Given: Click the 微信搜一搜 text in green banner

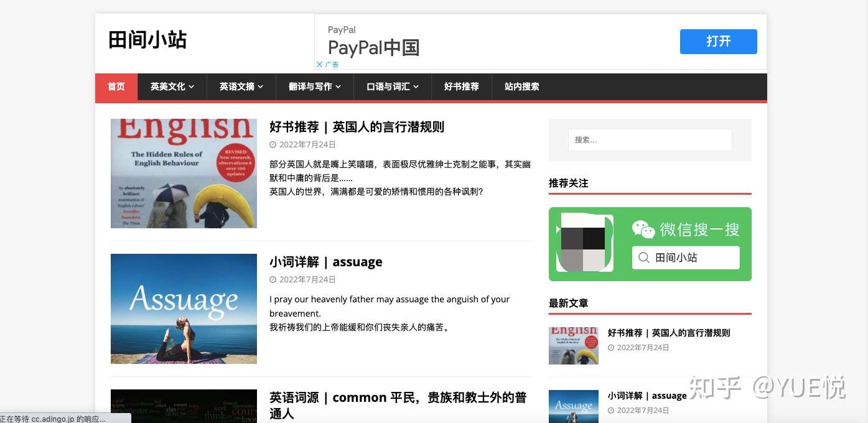Looking at the screenshot, I should coord(700,230).
